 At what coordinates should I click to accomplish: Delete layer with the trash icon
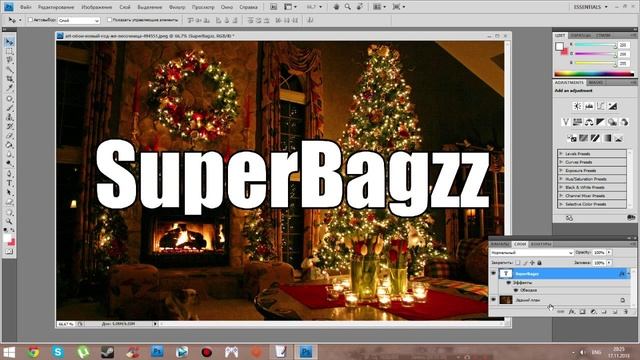pos(626,312)
